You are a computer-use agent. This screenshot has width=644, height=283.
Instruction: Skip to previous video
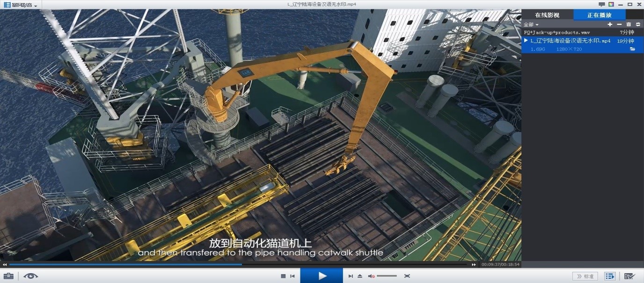click(x=293, y=276)
